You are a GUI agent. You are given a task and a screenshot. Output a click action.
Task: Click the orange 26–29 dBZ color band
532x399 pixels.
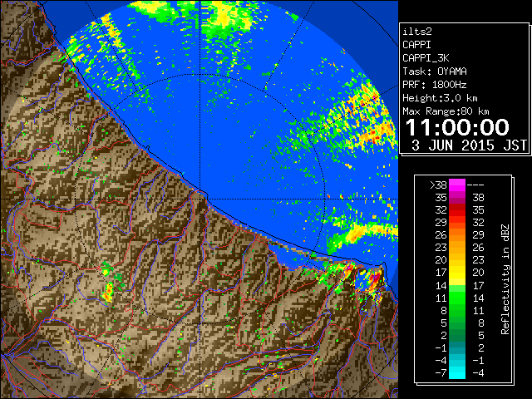tap(457, 235)
